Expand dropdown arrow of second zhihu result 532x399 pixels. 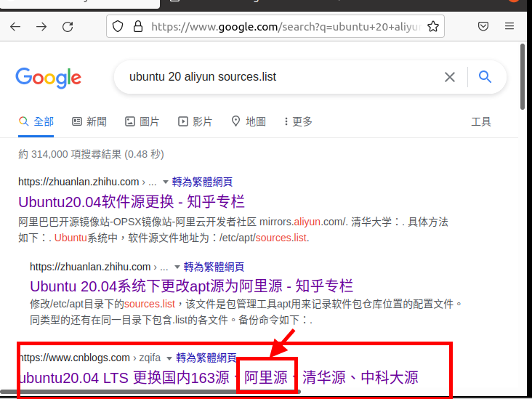click(x=177, y=267)
